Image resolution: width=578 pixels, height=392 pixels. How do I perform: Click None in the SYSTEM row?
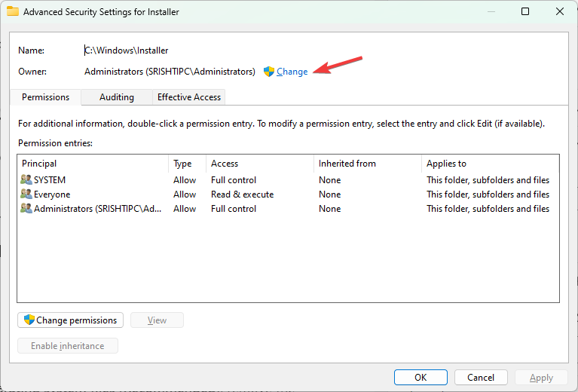tap(329, 180)
